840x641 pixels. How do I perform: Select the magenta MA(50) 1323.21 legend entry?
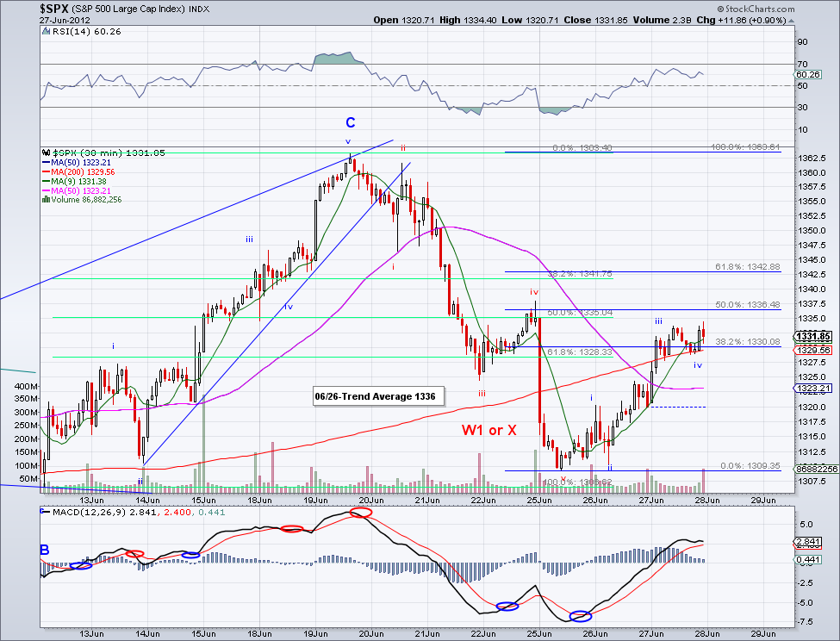tap(77, 190)
